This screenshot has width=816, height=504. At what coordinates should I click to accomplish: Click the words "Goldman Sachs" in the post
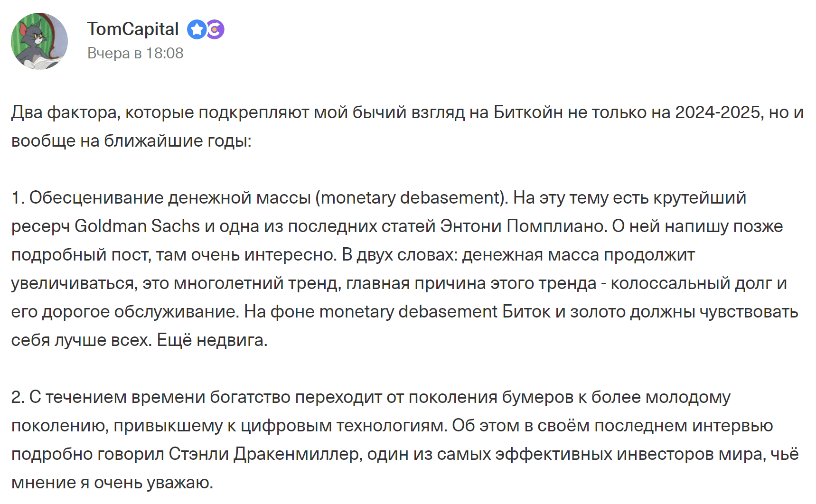[x=137, y=226]
